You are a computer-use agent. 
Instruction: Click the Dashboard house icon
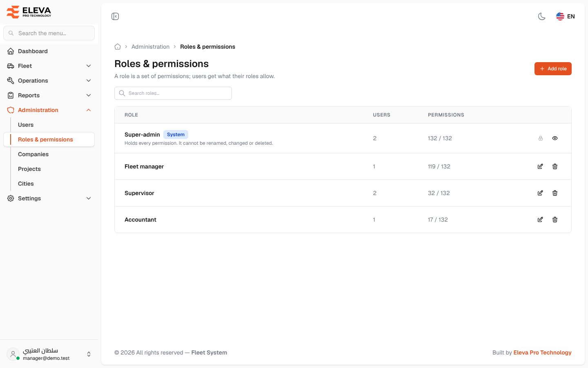click(11, 51)
